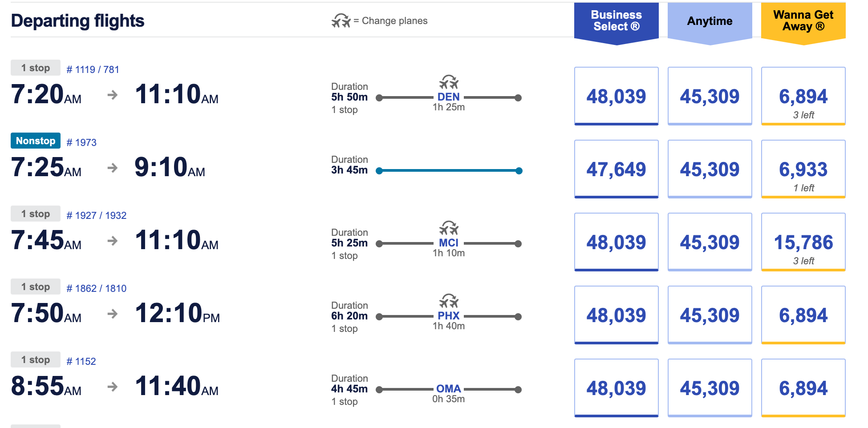The image size is (868, 428).
Task: Click change planes icon above MCI stop
Action: tap(449, 228)
